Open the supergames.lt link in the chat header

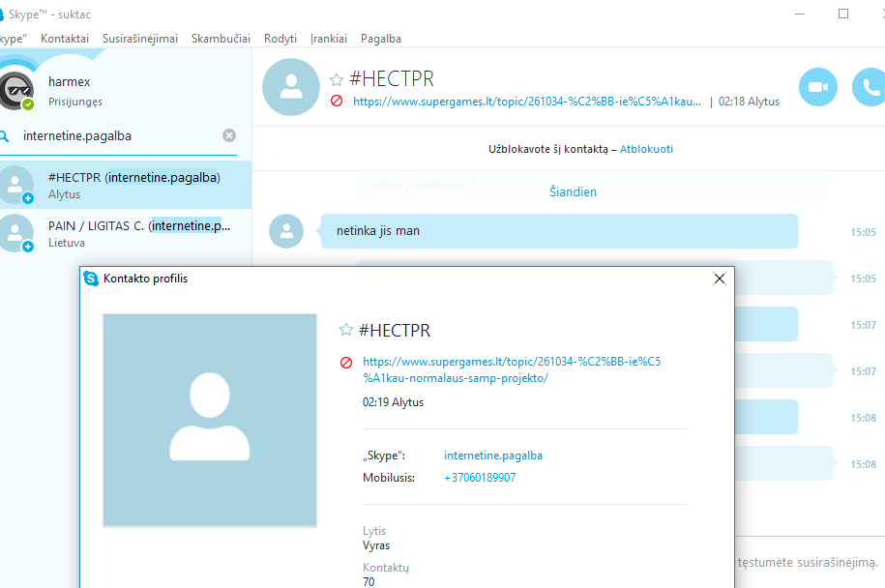[527, 102]
